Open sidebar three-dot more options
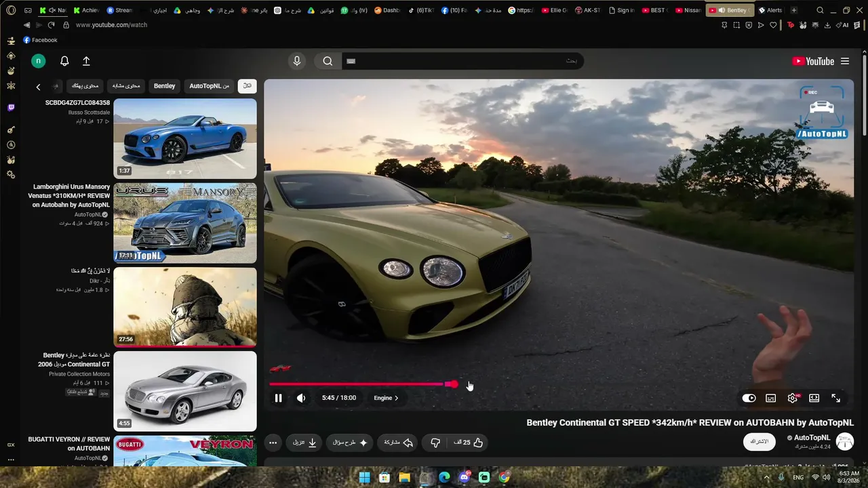 pyautogui.click(x=11, y=460)
